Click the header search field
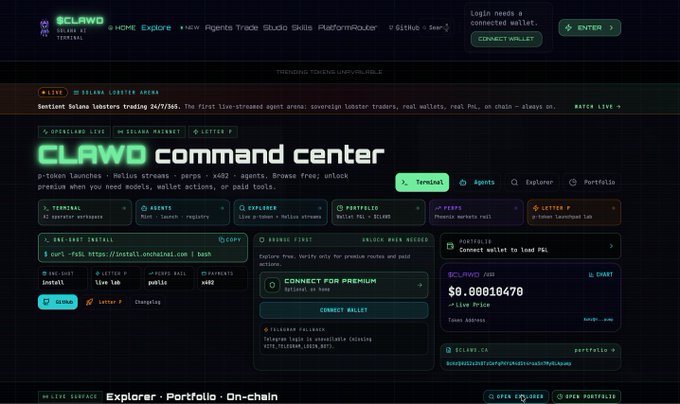The width and height of the screenshot is (680, 404). pyautogui.click(x=436, y=28)
